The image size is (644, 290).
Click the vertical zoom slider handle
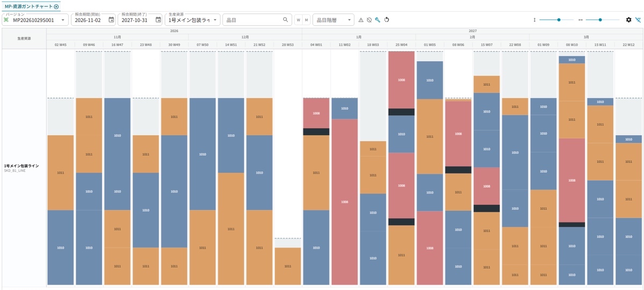(x=559, y=20)
